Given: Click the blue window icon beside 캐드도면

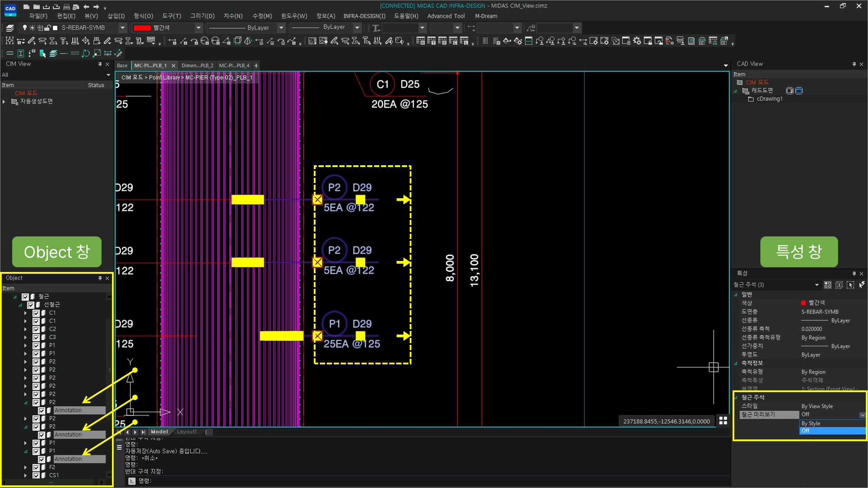Looking at the screenshot, I should tap(799, 91).
